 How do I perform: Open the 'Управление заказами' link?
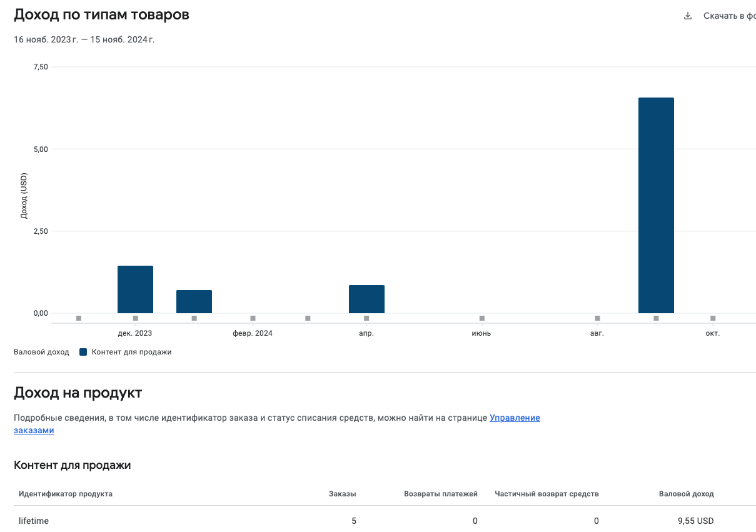277,424
